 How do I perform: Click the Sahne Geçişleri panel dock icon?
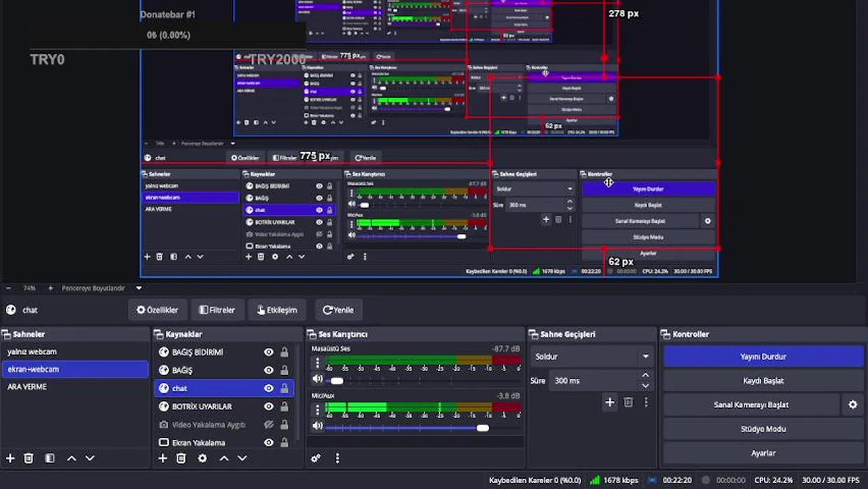pos(533,334)
